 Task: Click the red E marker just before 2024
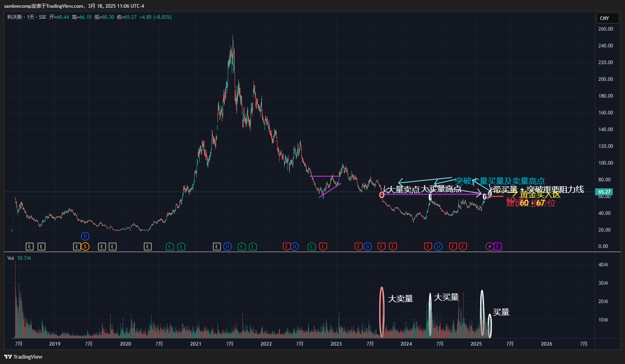pos(393,246)
